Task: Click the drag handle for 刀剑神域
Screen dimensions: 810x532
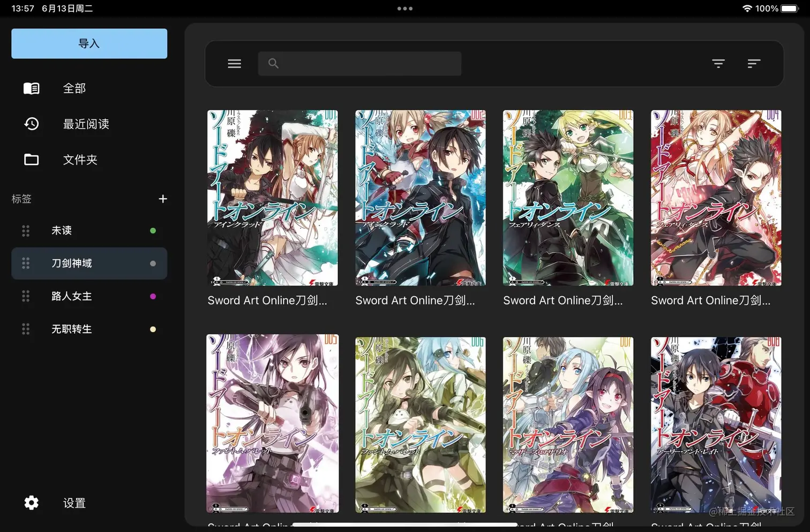Action: (x=26, y=263)
